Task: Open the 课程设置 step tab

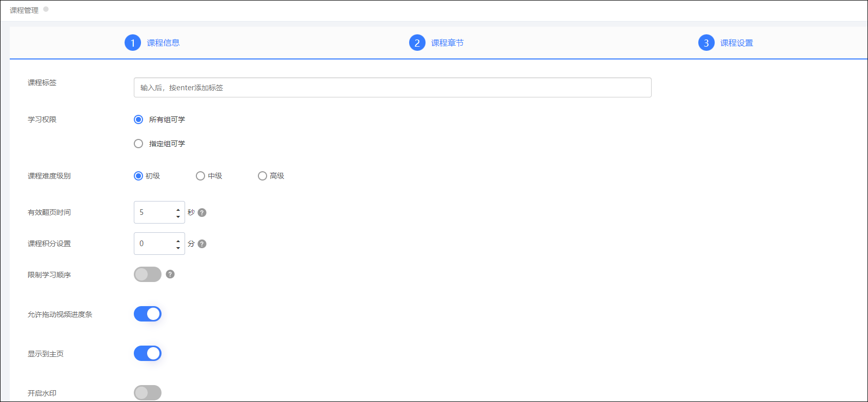Action: coord(736,43)
